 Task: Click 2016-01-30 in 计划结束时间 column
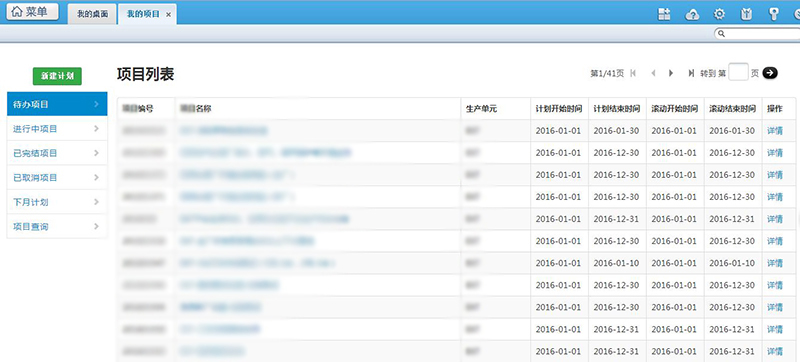[x=616, y=131]
